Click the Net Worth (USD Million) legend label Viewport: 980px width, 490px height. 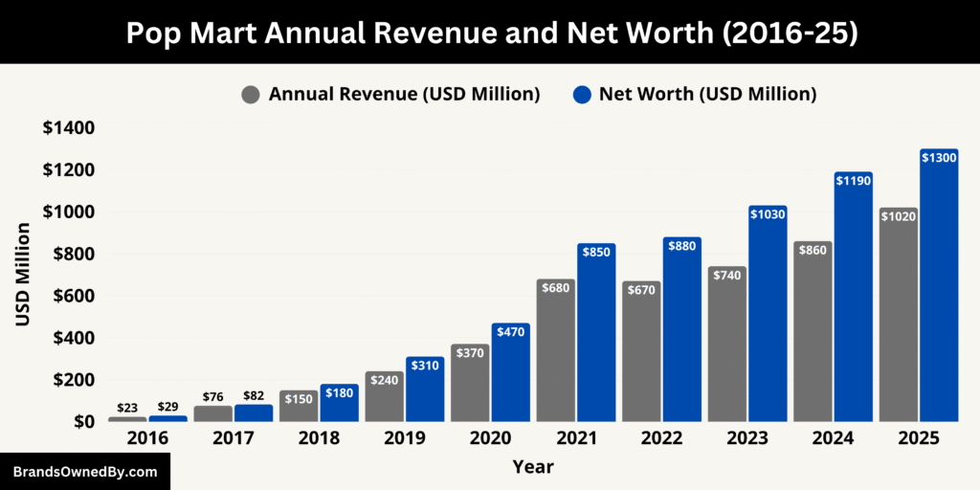coord(707,95)
